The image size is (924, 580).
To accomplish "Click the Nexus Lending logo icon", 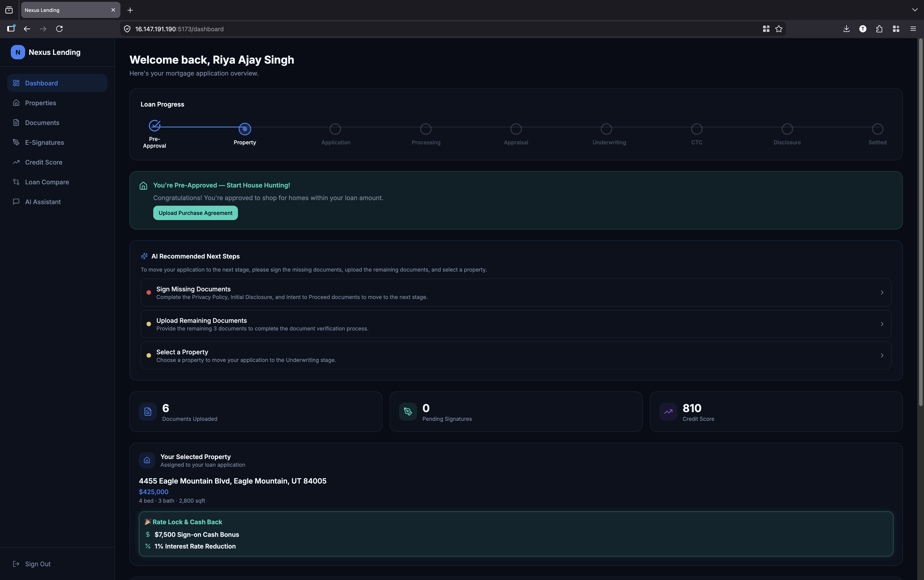I will click(x=18, y=52).
